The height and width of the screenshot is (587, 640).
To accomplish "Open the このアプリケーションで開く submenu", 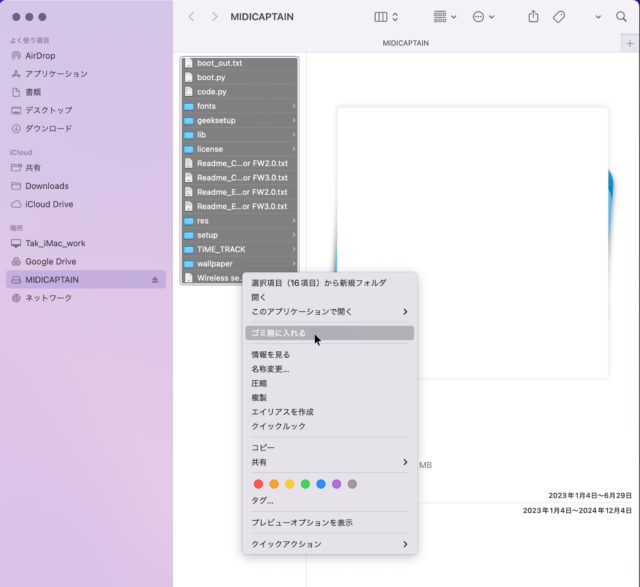I will pos(330,312).
